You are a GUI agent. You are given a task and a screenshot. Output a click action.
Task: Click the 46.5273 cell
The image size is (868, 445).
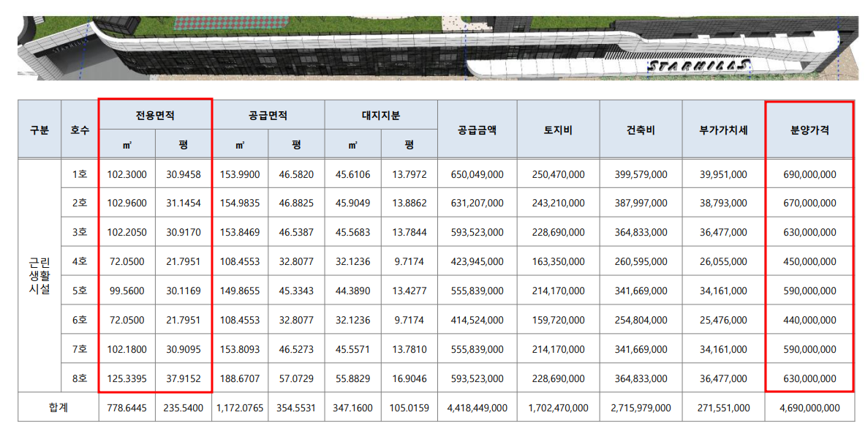pyautogui.click(x=296, y=350)
